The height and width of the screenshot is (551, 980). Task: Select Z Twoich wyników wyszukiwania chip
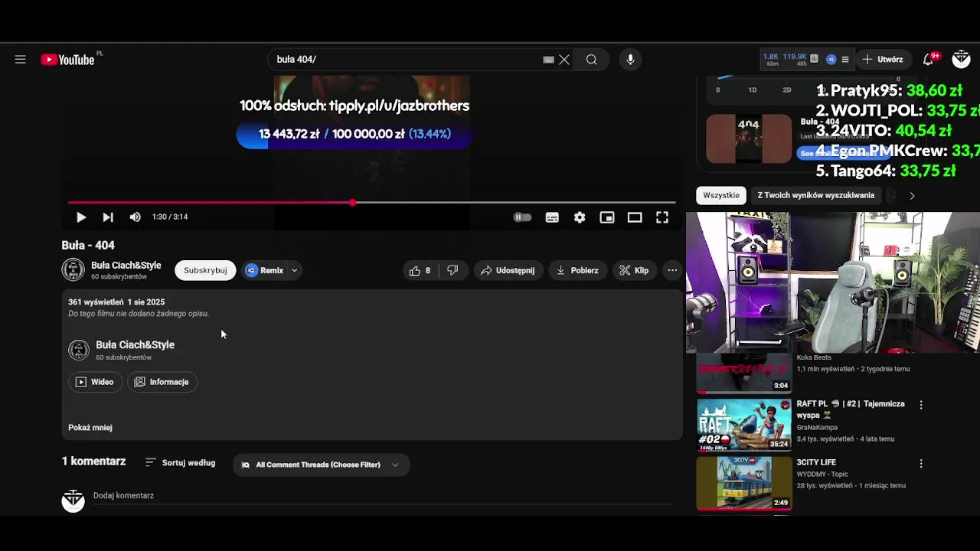pyautogui.click(x=815, y=195)
